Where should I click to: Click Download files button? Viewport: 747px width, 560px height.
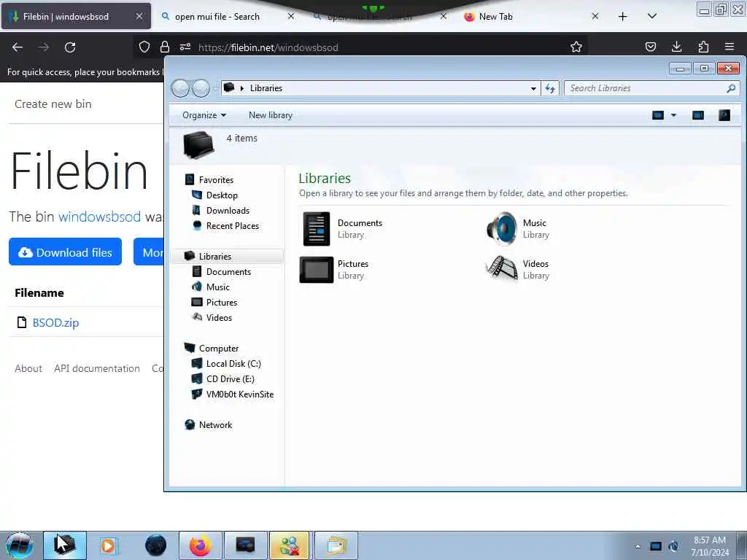[x=65, y=252]
